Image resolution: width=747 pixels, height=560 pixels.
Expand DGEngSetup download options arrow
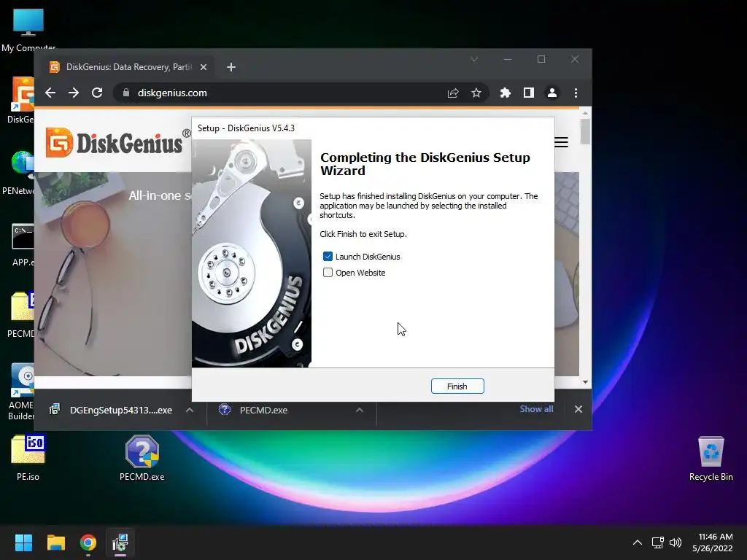190,410
